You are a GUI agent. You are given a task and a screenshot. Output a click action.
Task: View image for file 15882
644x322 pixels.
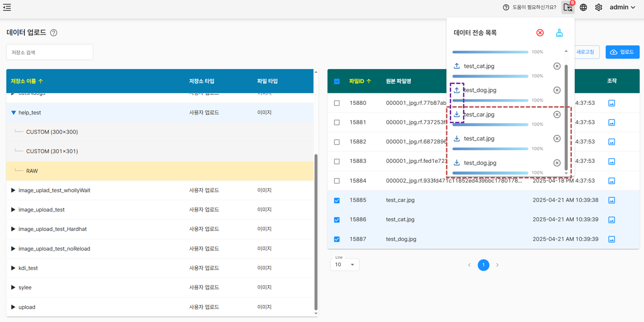(611, 142)
